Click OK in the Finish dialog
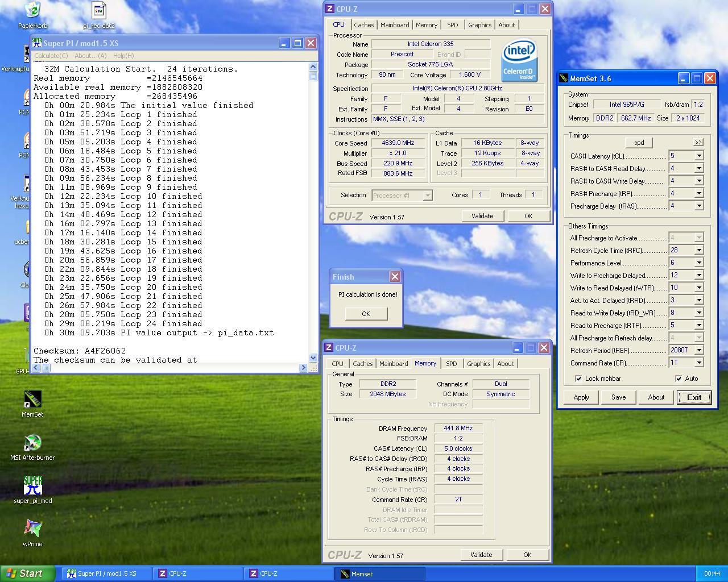 tap(366, 314)
